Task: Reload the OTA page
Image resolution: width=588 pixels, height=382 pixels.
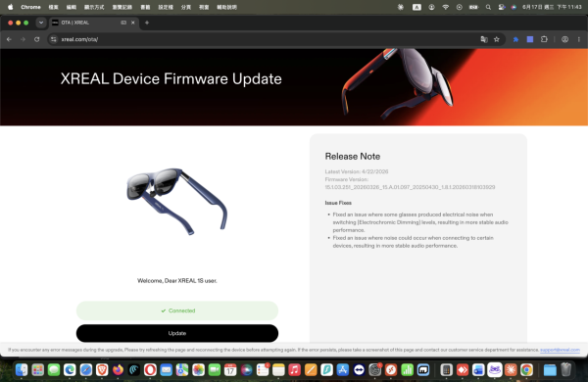Action: click(37, 39)
